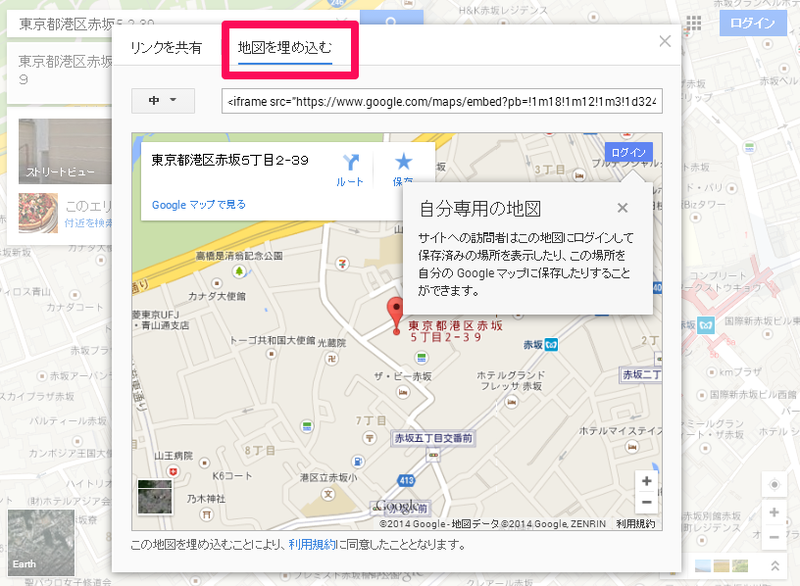Open 利用規約 link below the map
The image size is (800, 586).
coord(312,545)
